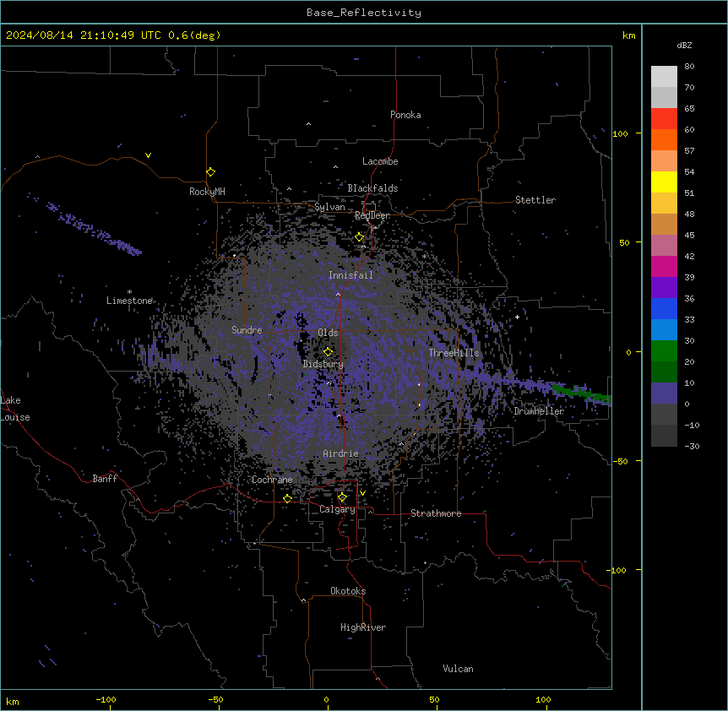Click the Banff label
The width and height of the screenshot is (728, 711).
pos(105,479)
